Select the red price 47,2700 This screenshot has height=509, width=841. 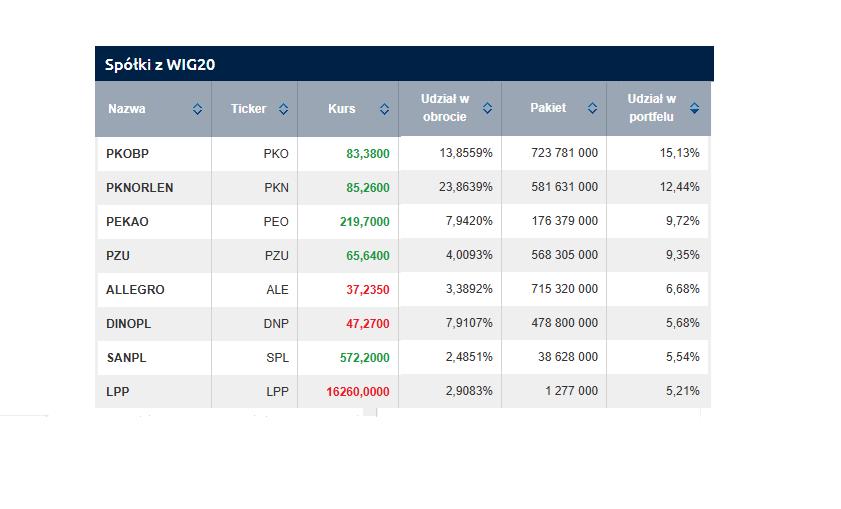pos(368,324)
